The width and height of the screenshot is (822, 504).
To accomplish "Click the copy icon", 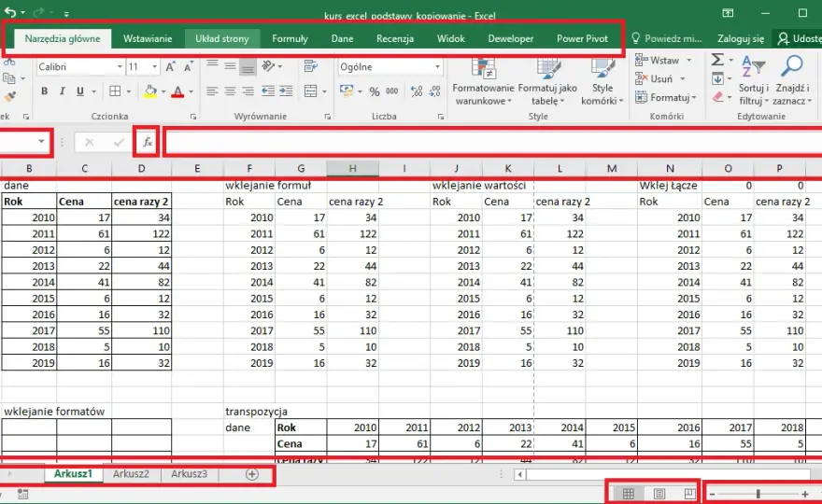I will [8, 78].
